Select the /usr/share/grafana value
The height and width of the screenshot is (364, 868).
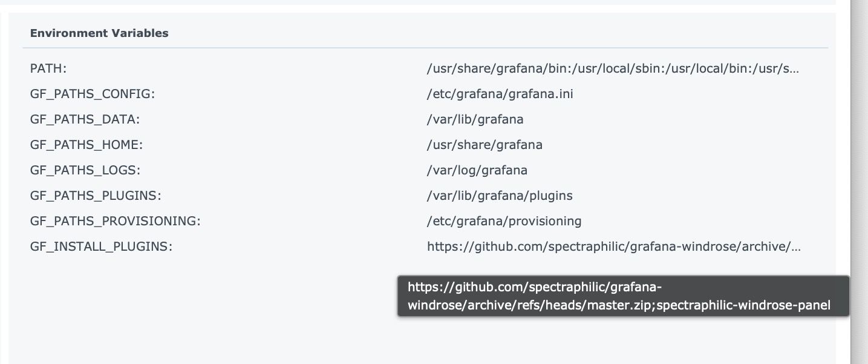[x=485, y=145]
